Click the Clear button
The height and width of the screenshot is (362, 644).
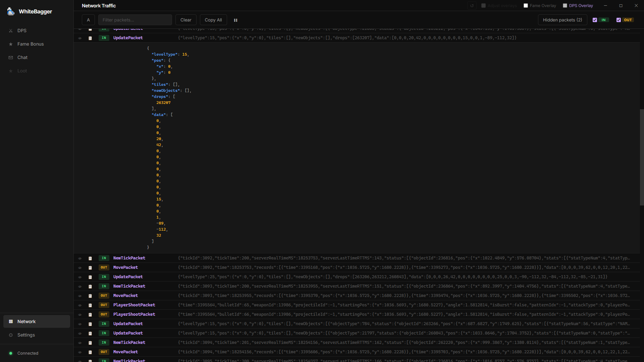pyautogui.click(x=186, y=20)
